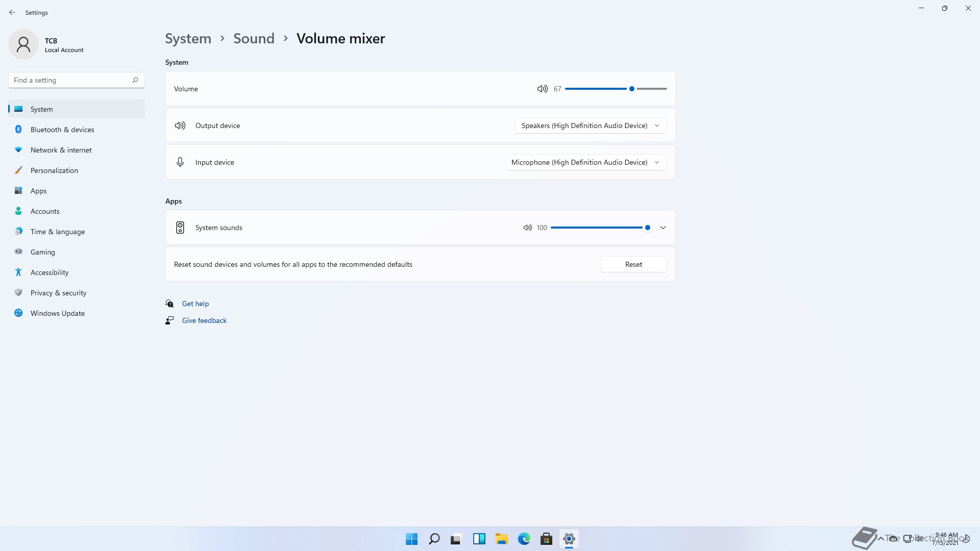Click the TCB account avatar
The height and width of the screenshot is (551, 980).
23,44
